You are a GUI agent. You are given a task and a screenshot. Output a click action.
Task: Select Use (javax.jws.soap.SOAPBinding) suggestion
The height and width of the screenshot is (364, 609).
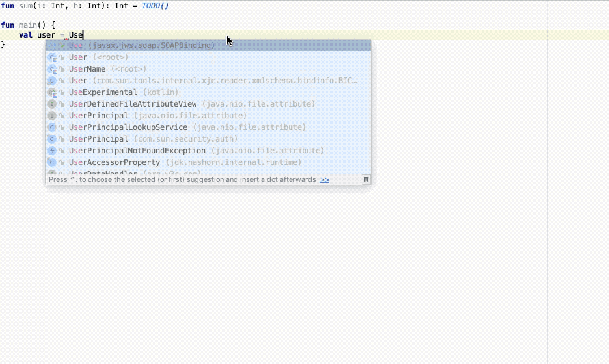tap(208, 45)
